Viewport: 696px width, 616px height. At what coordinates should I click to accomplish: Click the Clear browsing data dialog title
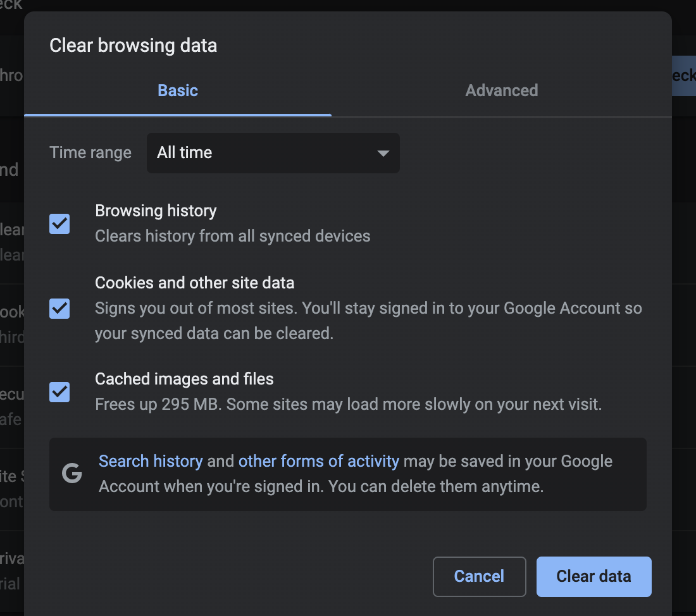click(133, 46)
